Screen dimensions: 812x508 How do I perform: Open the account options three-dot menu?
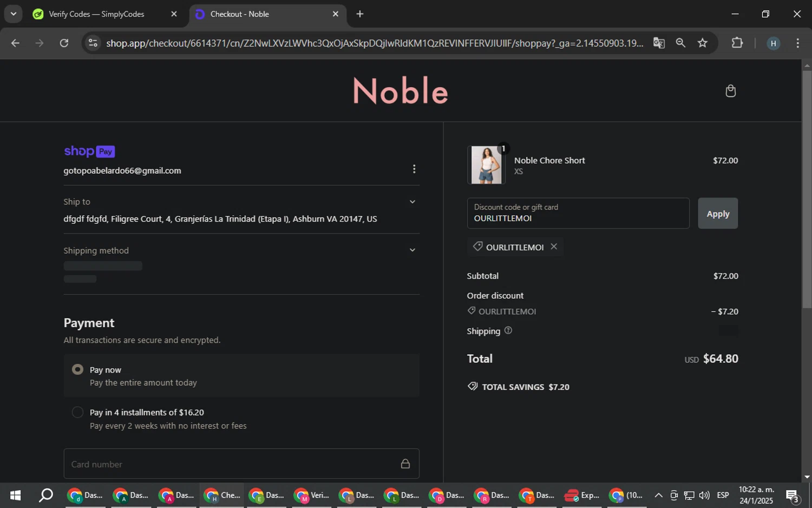click(x=414, y=169)
